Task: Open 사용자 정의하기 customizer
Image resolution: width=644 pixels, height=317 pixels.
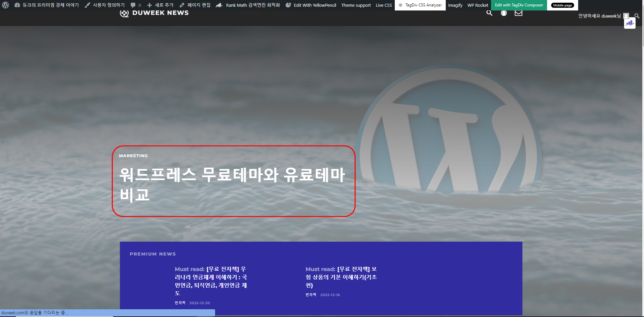Action: click(105, 5)
